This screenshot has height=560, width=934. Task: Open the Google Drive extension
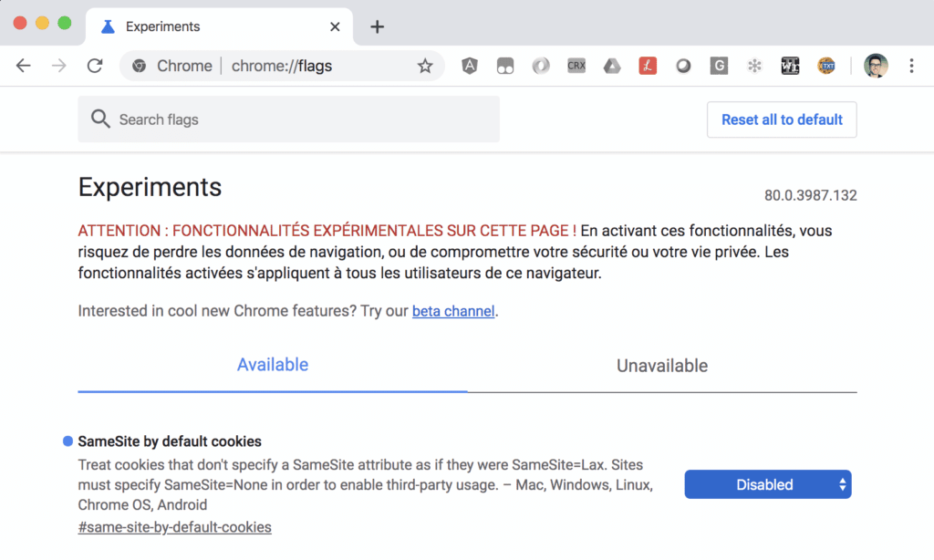612,66
